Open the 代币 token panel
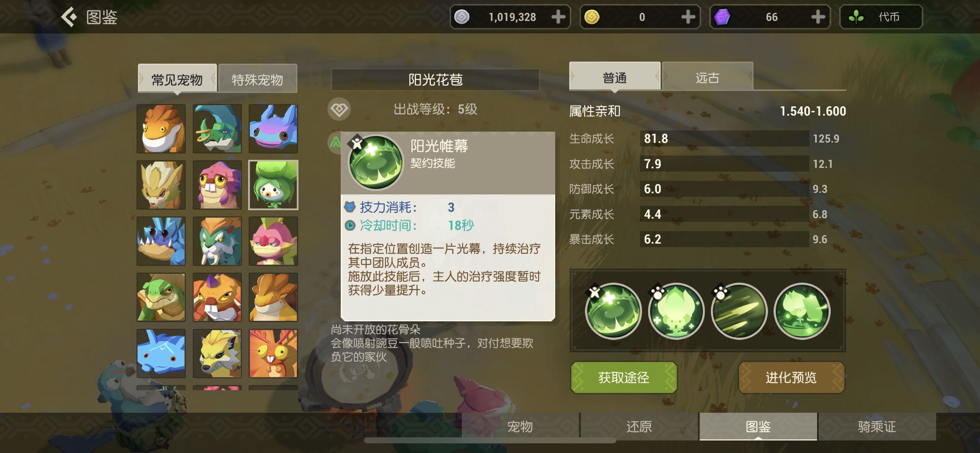Screen dimensions: 980x453 click(881, 17)
